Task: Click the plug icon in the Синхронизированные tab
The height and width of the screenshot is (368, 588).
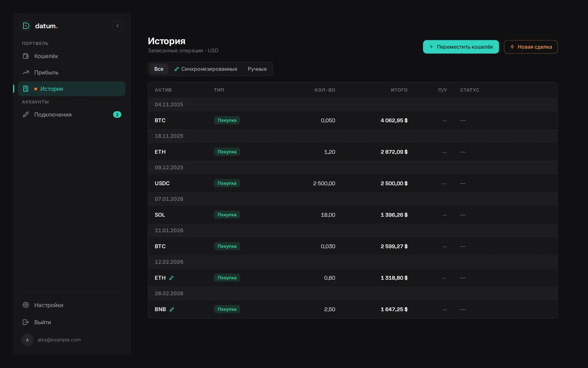Action: 177,69
